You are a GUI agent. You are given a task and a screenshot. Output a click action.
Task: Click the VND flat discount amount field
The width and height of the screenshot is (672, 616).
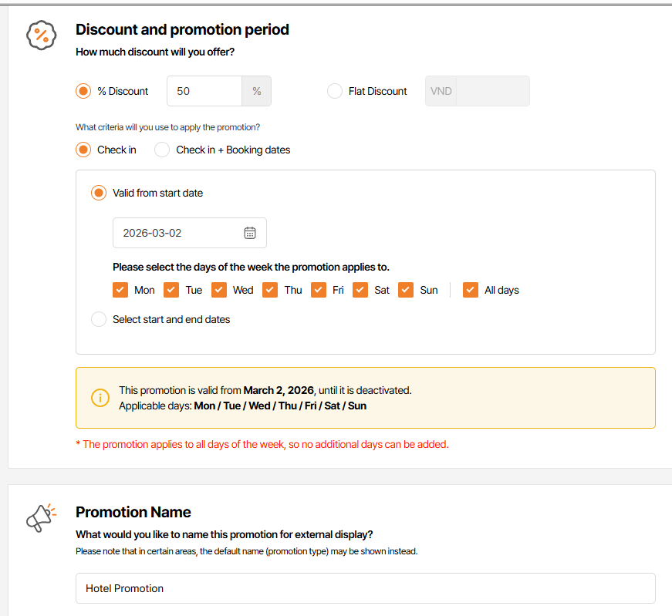492,91
